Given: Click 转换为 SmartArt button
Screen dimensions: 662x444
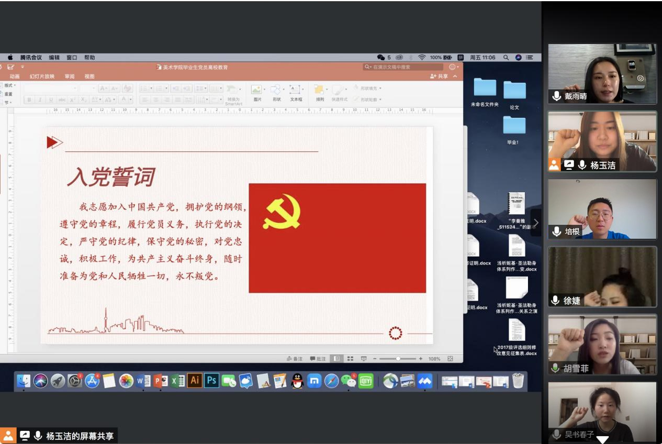Looking at the screenshot, I should pos(233,95).
